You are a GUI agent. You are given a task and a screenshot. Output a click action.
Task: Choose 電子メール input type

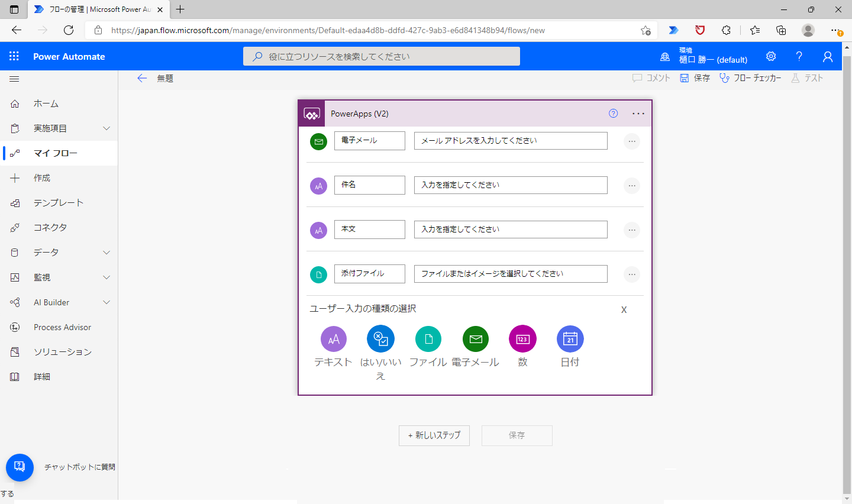coord(476,339)
